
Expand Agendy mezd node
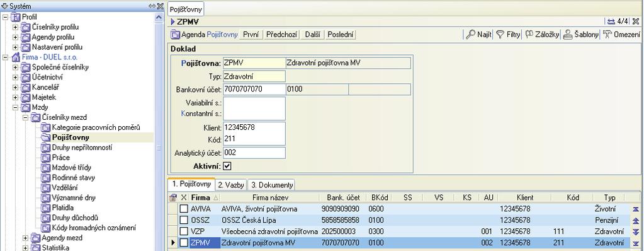coord(25,238)
